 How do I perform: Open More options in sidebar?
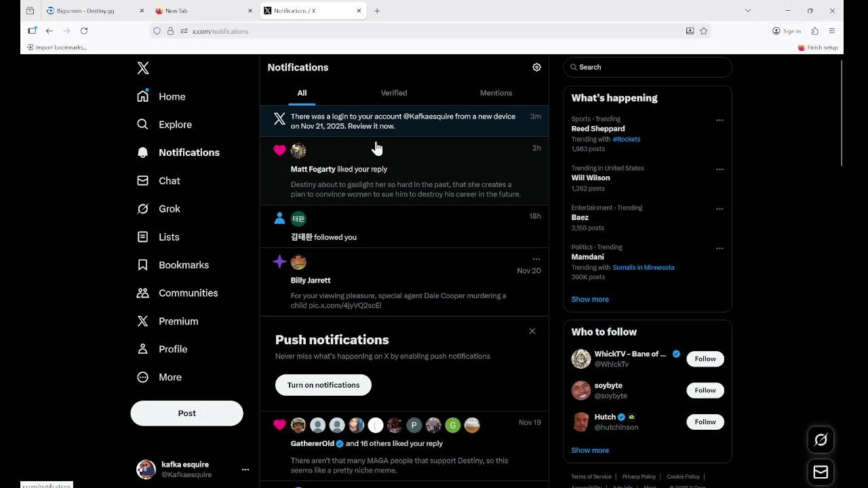tap(159, 378)
